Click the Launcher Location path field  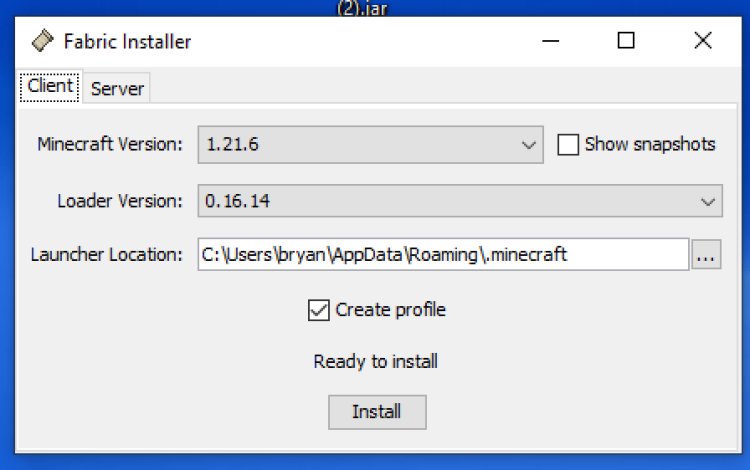click(x=443, y=254)
